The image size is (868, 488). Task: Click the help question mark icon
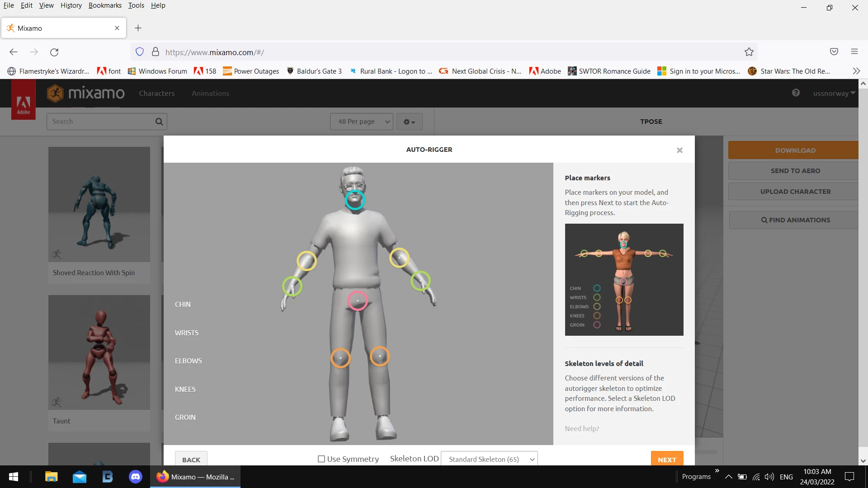click(x=796, y=93)
